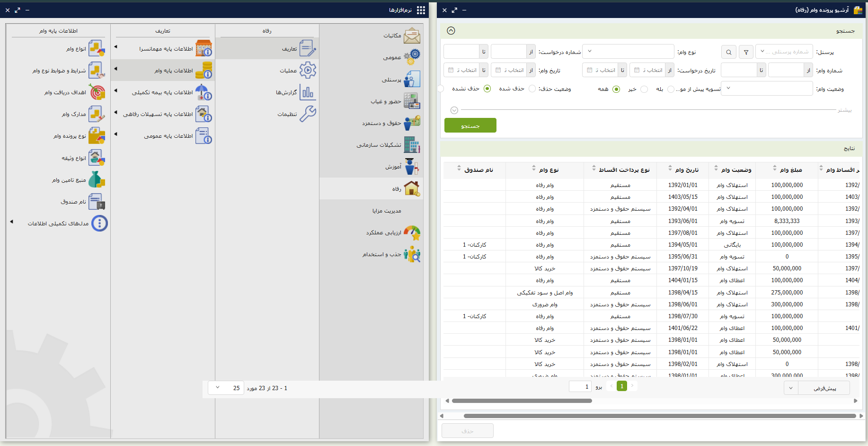
Task: Open the عملیات menu item
Action: point(288,71)
